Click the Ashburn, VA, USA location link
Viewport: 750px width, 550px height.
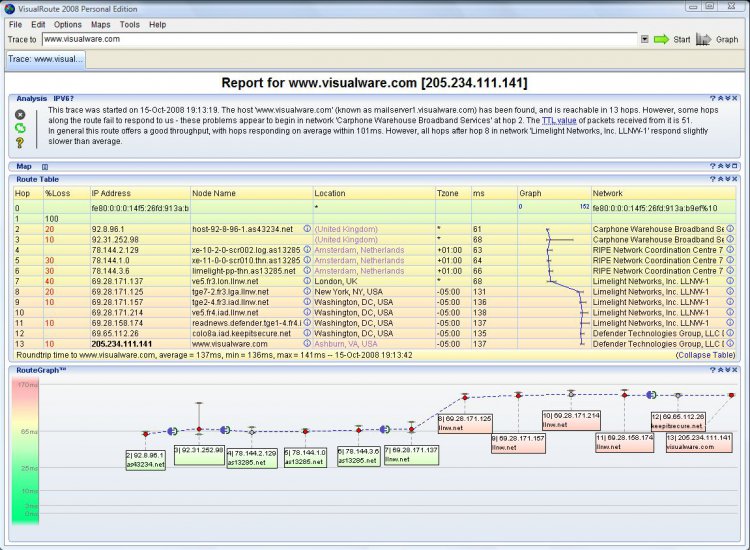[x=345, y=344]
